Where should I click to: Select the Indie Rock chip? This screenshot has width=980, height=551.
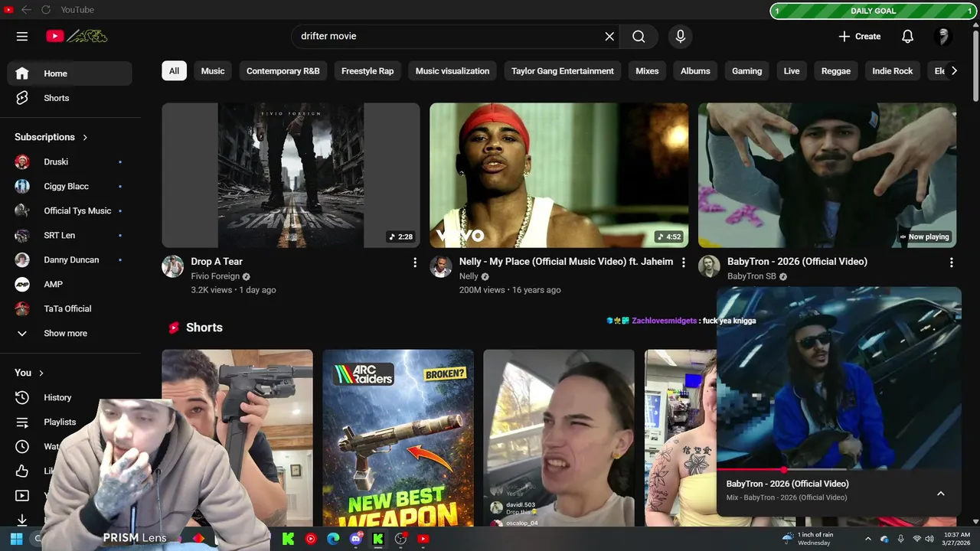[x=893, y=70]
